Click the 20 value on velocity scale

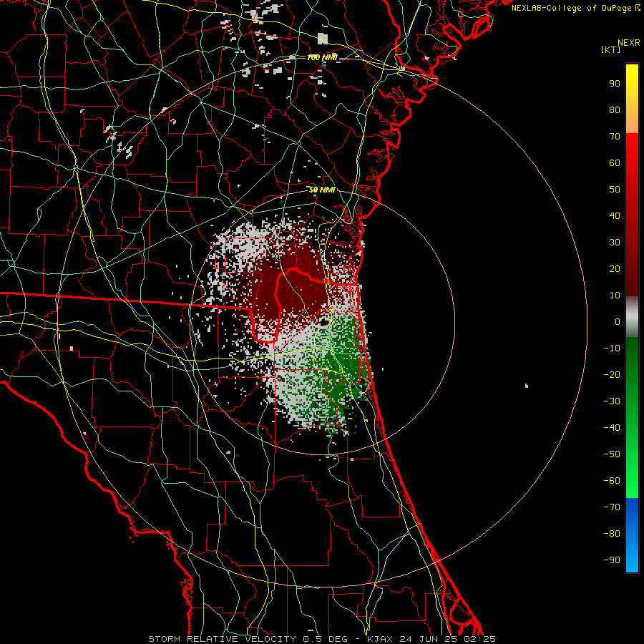coord(615,268)
